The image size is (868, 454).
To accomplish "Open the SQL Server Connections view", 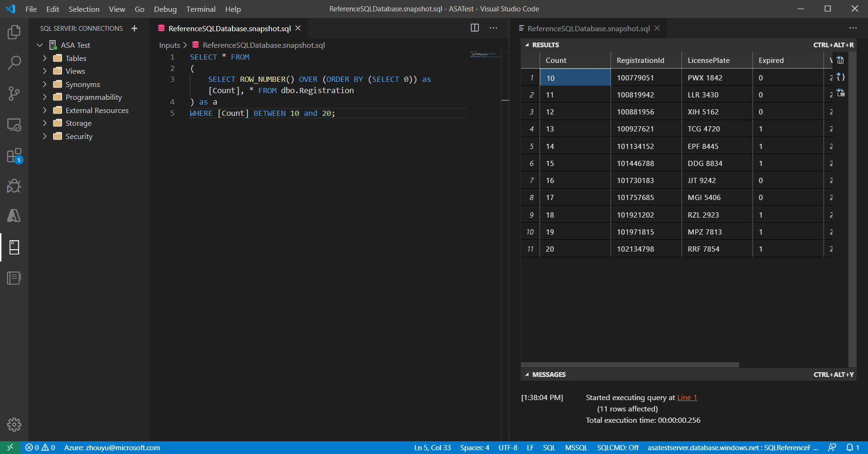I will coord(14,247).
